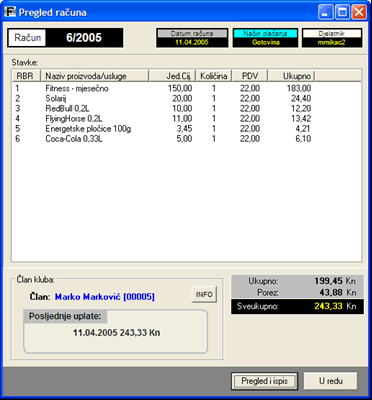
Task: Click the application icon in title bar
Action: [x=11, y=13]
